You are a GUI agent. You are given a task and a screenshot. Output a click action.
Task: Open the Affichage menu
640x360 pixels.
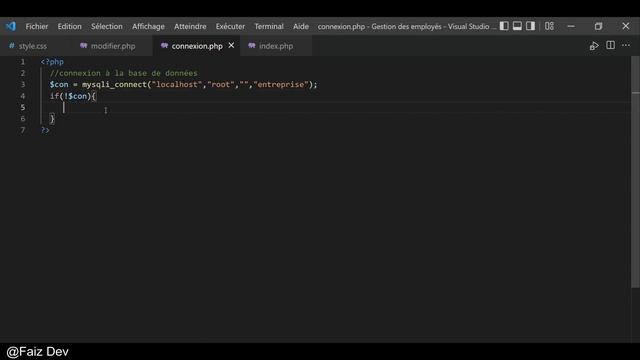[148, 26]
